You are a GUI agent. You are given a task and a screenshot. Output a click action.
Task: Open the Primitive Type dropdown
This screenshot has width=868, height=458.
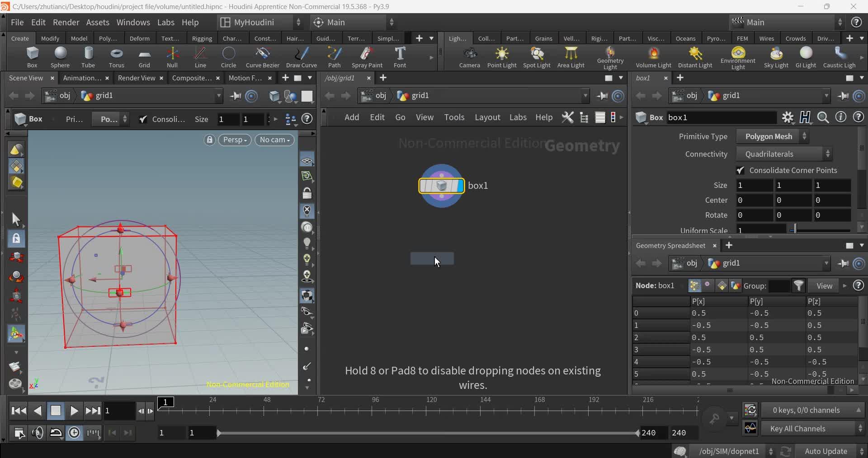click(772, 136)
